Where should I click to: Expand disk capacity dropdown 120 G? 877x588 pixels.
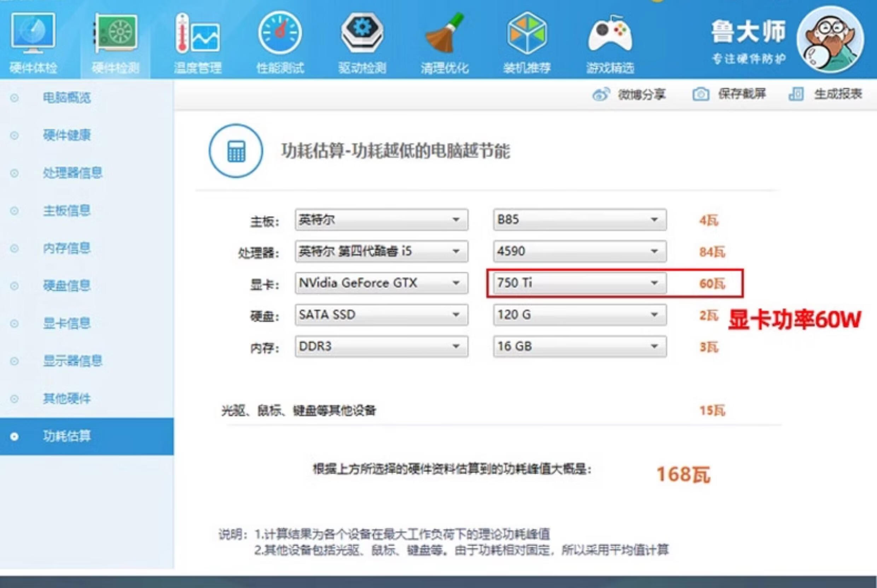[x=580, y=314]
